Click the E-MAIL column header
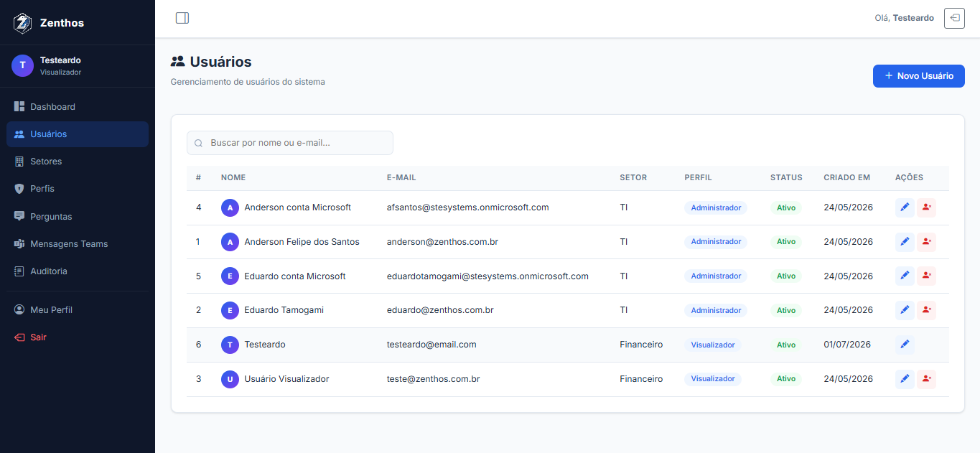The width and height of the screenshot is (980, 453). point(401,177)
